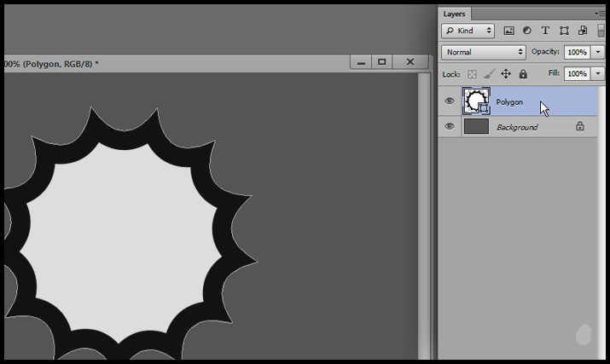Click the shape layer filter icon
This screenshot has height=364, width=610.
[563, 31]
